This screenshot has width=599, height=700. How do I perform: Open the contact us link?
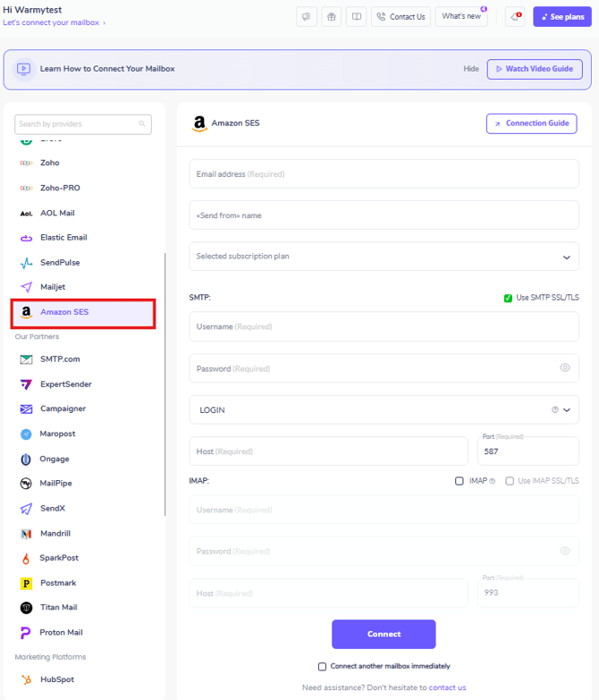(x=447, y=687)
